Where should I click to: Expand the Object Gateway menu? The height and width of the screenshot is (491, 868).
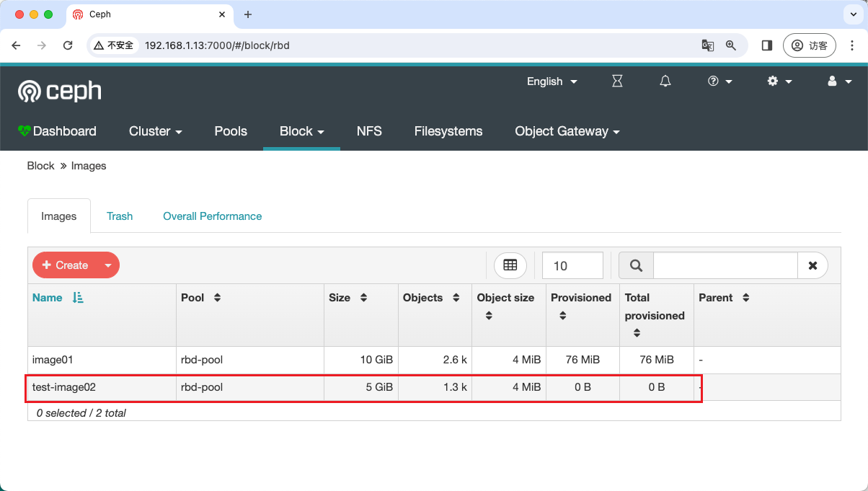click(567, 131)
